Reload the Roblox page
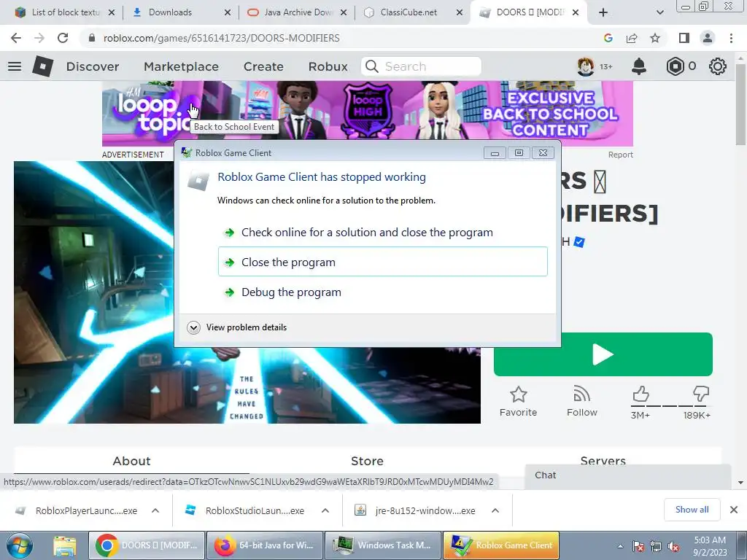Screen dimensions: 747x560 coord(63,38)
